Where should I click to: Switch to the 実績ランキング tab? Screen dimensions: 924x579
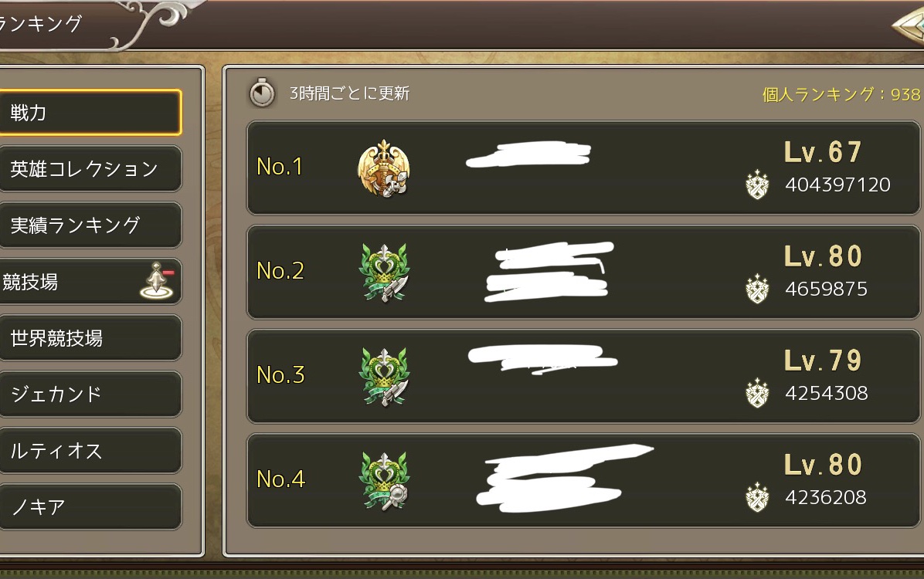(90, 225)
